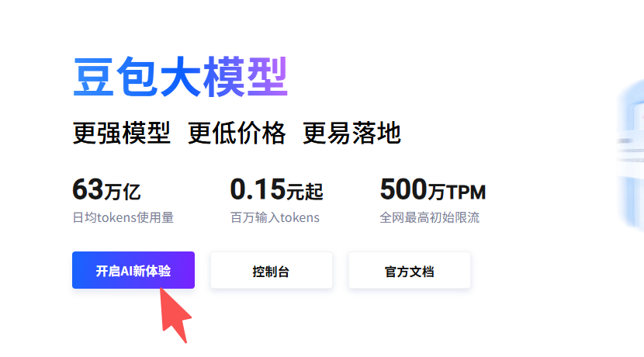Click the 日均tokens使用量 caption
Screen dimensions: 644x357
tap(123, 217)
